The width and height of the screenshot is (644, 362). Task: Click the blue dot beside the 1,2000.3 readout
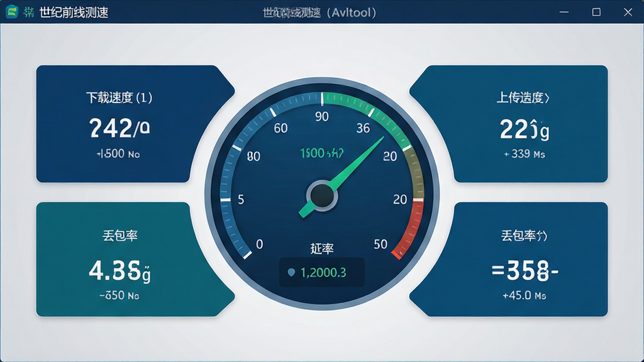tap(291, 272)
